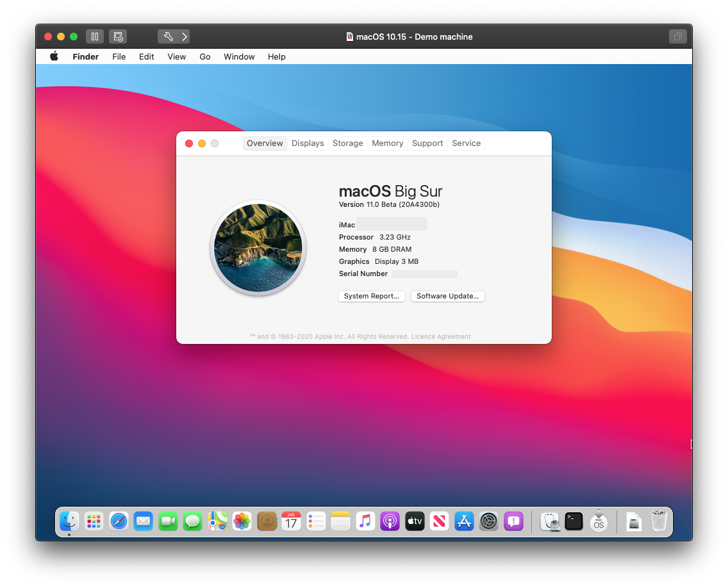The image size is (728, 588).
Task: Switch to the Displays tab
Action: (308, 143)
